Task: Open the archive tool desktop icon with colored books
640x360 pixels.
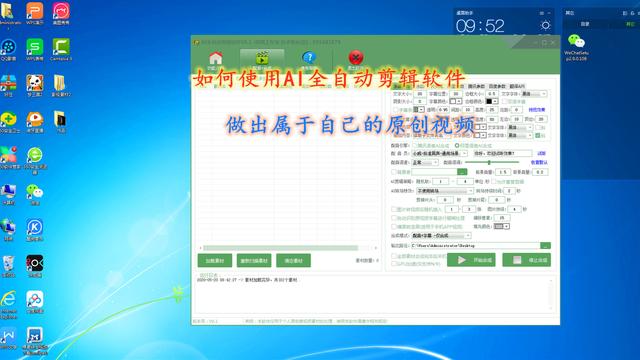Action: [x=8, y=83]
